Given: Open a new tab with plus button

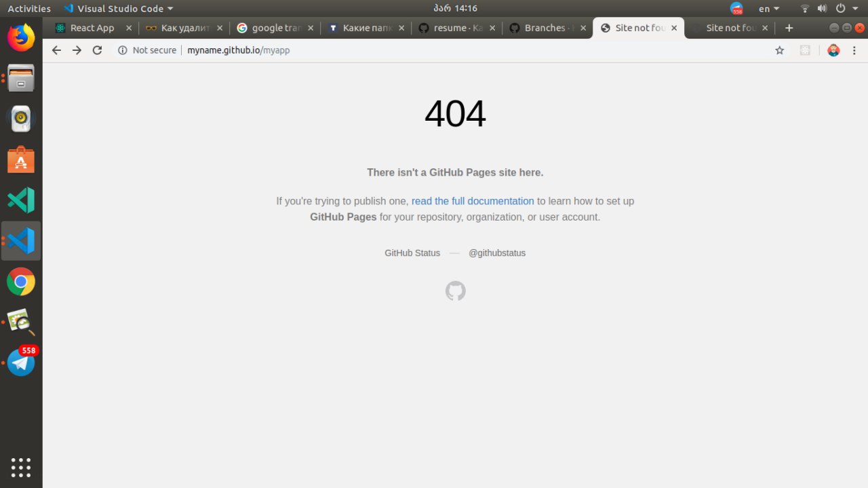Looking at the screenshot, I should 789,28.
